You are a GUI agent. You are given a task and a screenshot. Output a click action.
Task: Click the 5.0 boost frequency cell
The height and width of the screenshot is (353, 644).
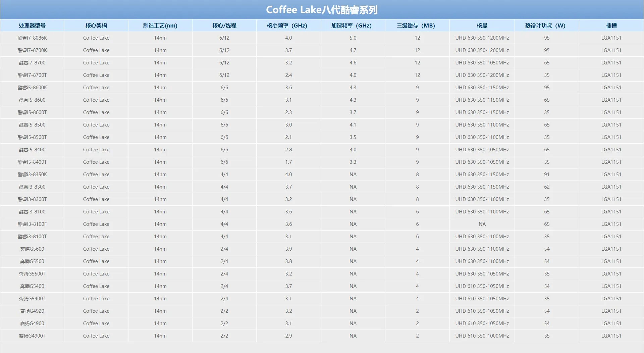(x=353, y=38)
